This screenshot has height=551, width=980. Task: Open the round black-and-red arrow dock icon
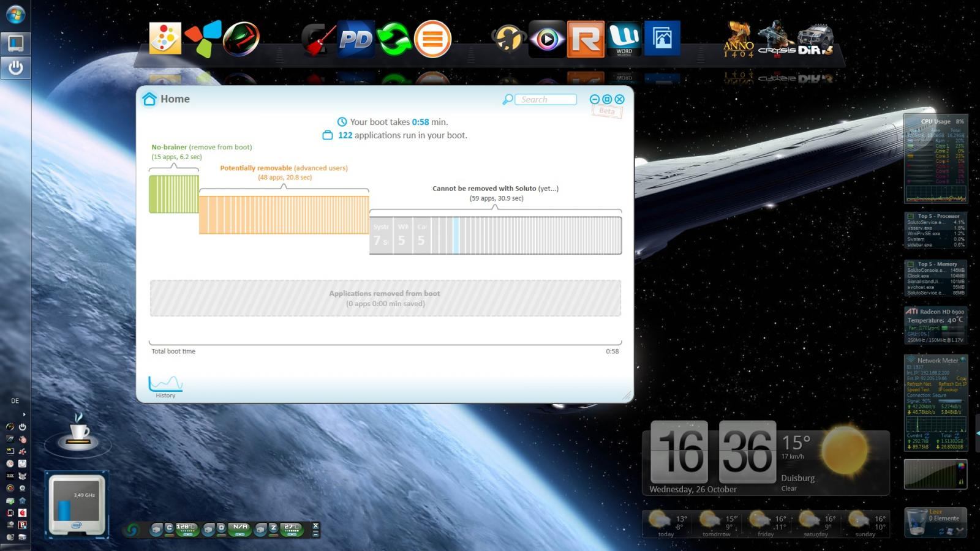[x=241, y=39]
